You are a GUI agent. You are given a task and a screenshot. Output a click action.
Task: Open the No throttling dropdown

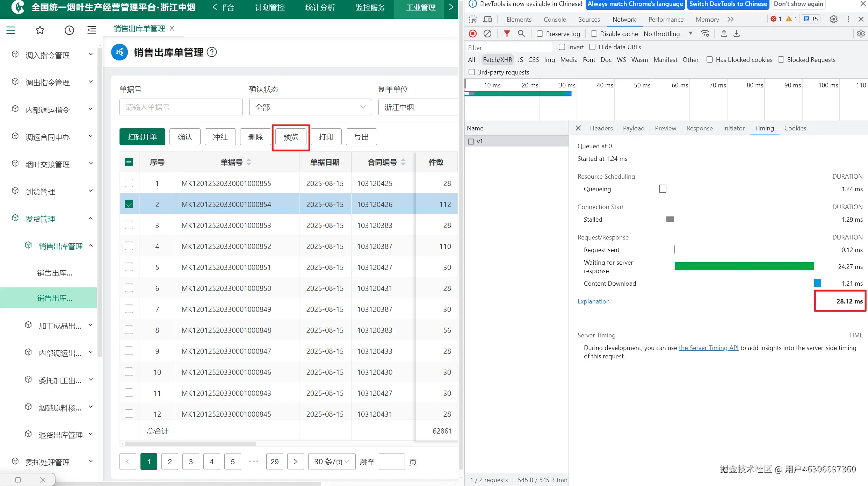coord(668,34)
